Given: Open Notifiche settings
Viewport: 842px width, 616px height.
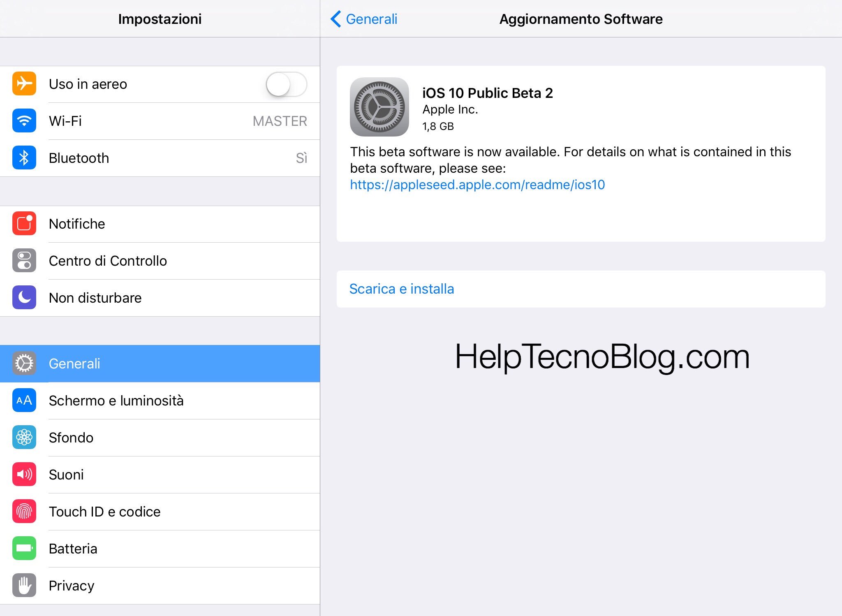Looking at the screenshot, I should (x=160, y=224).
